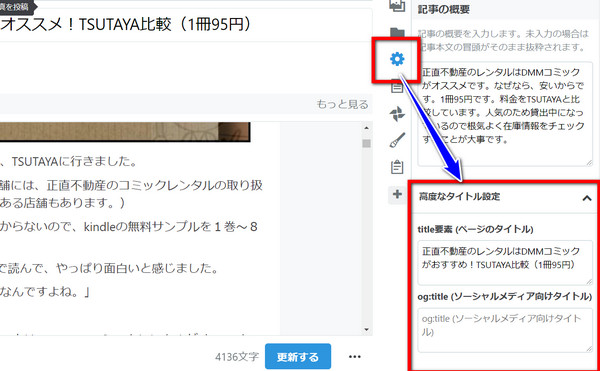Image resolution: width=600 pixels, height=371 pixels.
Task: Open the folder category icon in sidebar
Action: point(397,33)
